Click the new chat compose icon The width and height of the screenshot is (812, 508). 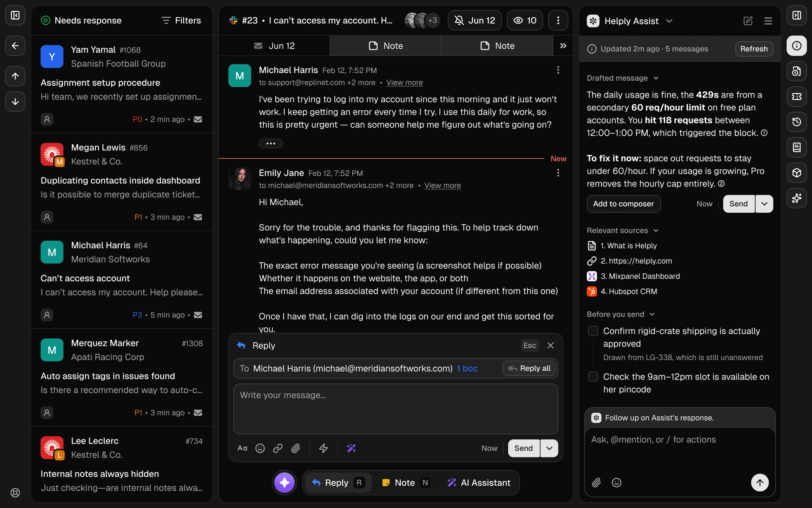click(748, 21)
